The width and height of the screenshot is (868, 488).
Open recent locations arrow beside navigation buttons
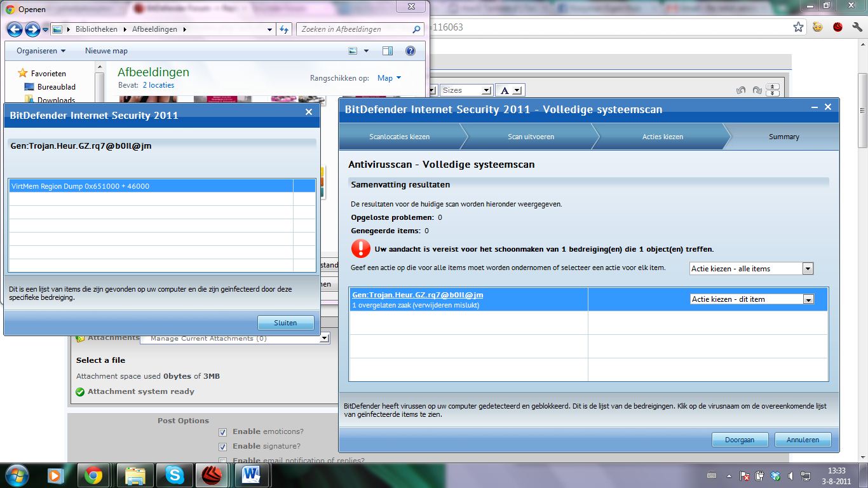46,30
